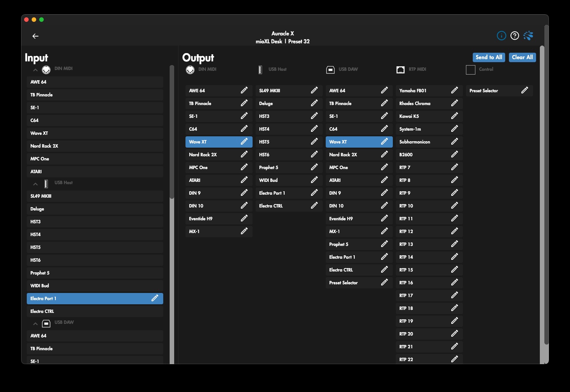Edit Preset Selector using its pencil icon

pyautogui.click(x=525, y=90)
